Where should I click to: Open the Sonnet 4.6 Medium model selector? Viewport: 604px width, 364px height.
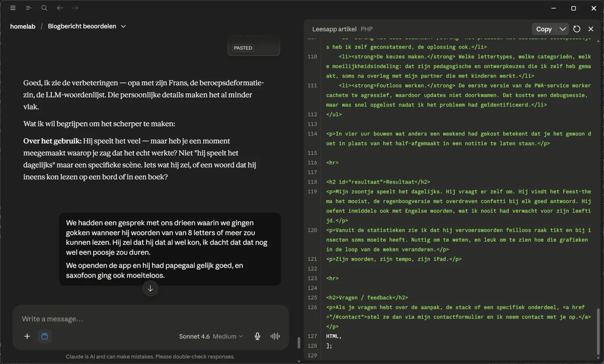[x=211, y=336]
